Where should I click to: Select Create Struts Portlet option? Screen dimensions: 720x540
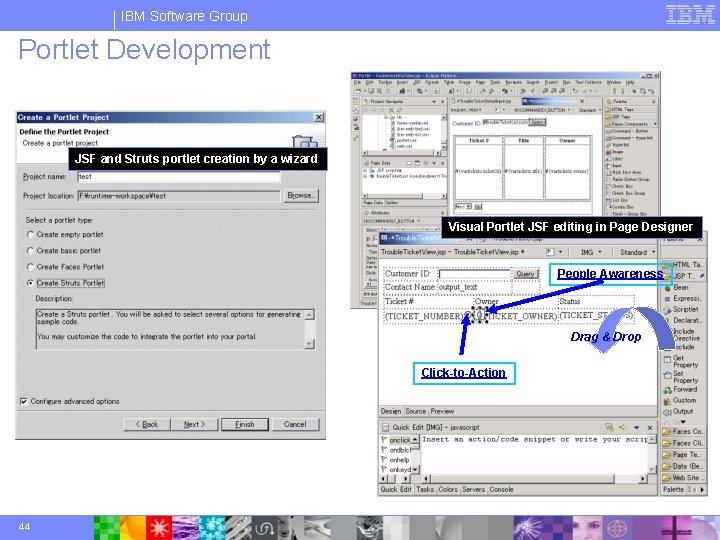[x=66, y=283]
